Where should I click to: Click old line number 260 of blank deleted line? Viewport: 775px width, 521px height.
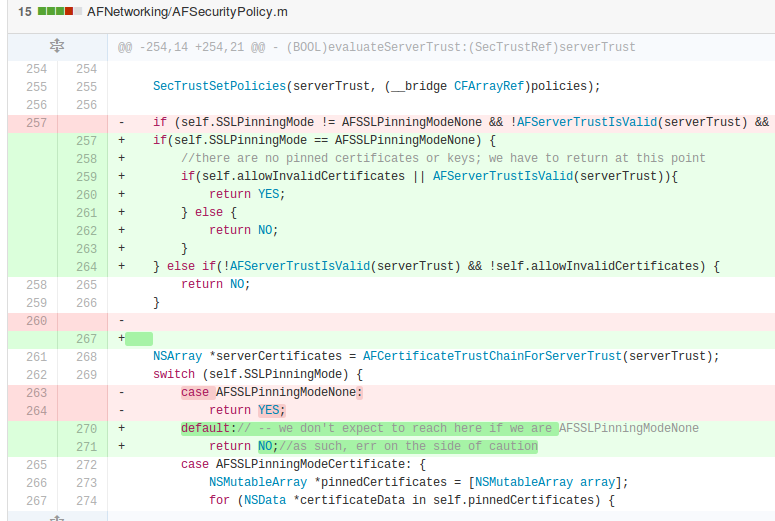37,321
